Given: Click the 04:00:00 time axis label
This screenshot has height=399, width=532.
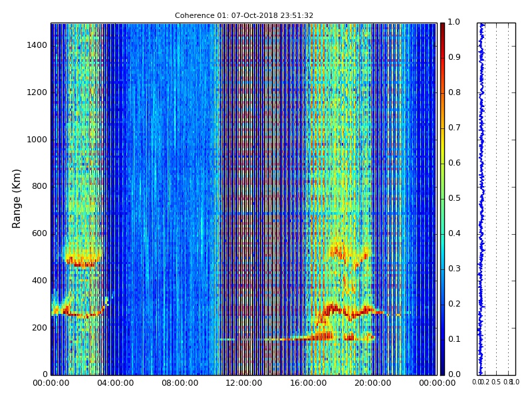Looking at the screenshot, I should [x=115, y=384].
